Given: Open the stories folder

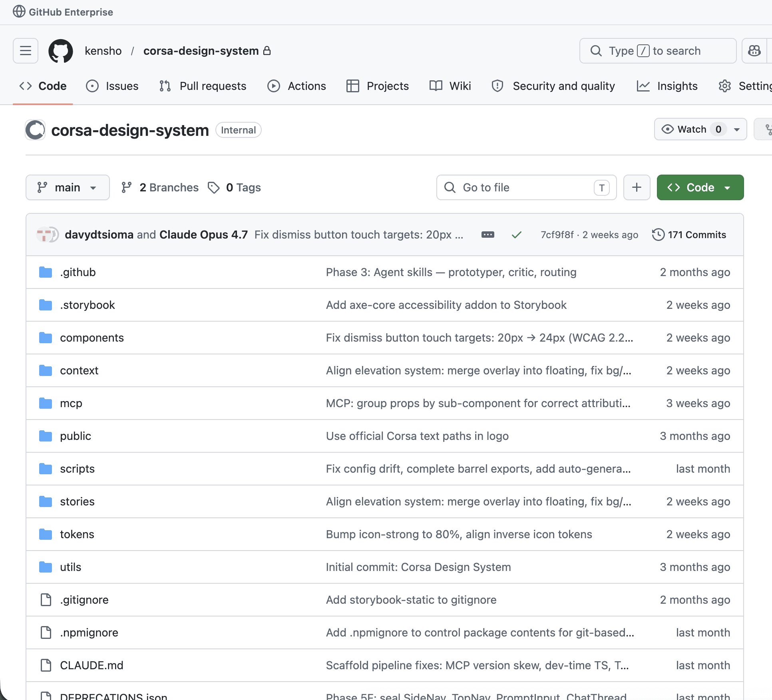Looking at the screenshot, I should tap(77, 501).
